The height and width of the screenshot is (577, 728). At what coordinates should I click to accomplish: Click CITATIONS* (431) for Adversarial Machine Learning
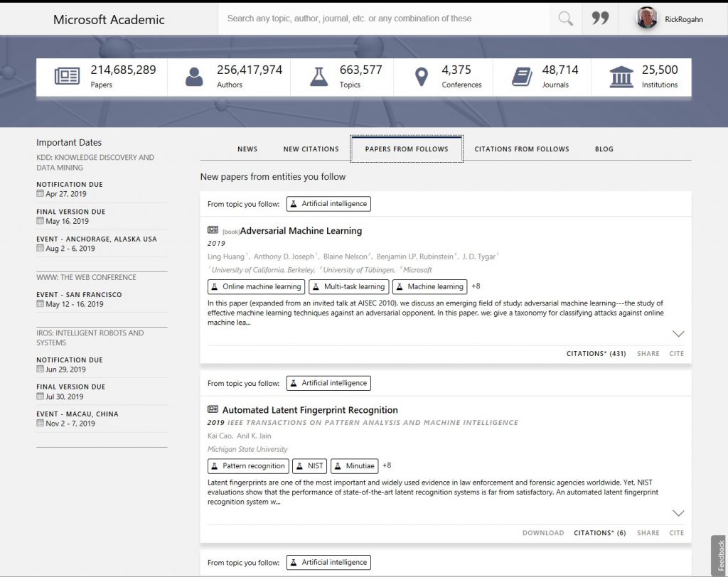point(596,353)
